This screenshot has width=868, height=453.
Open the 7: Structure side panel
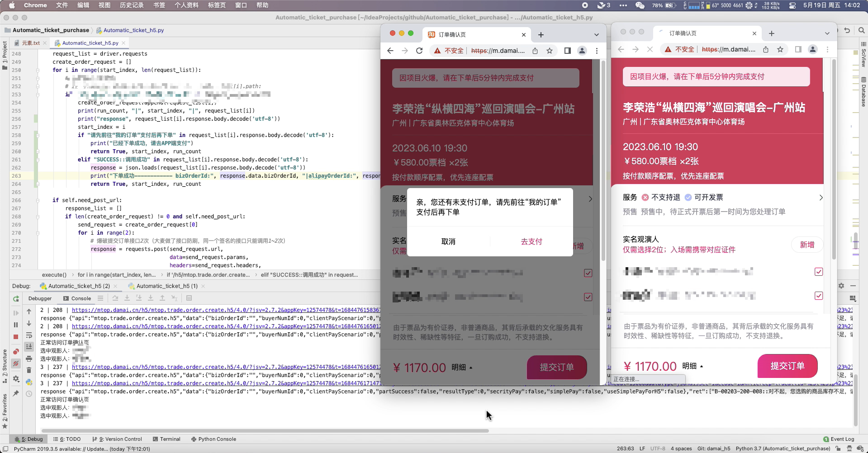(x=5, y=366)
